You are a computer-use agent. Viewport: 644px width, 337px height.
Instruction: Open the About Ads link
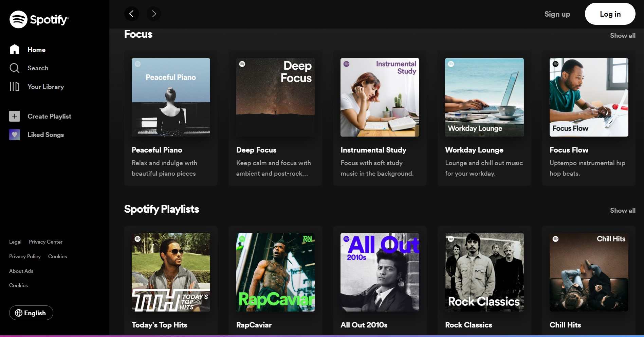click(21, 271)
